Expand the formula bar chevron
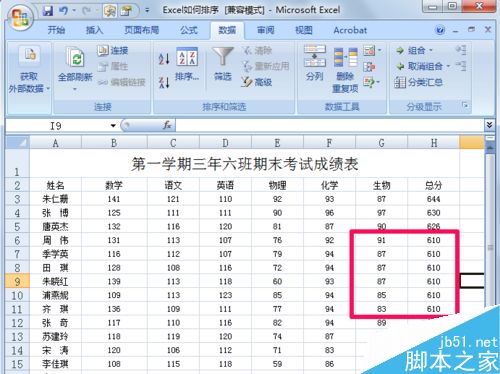The image size is (500, 374). tap(489, 125)
